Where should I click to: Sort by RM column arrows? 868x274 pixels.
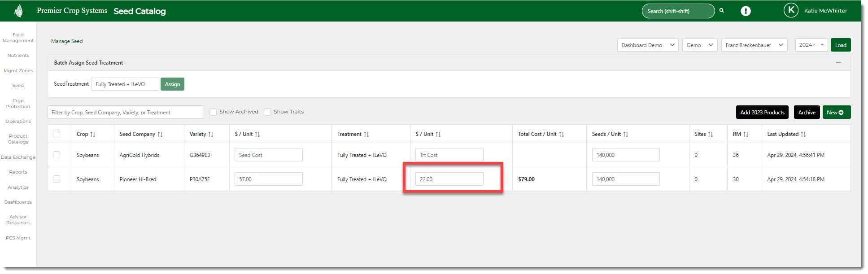(746, 134)
